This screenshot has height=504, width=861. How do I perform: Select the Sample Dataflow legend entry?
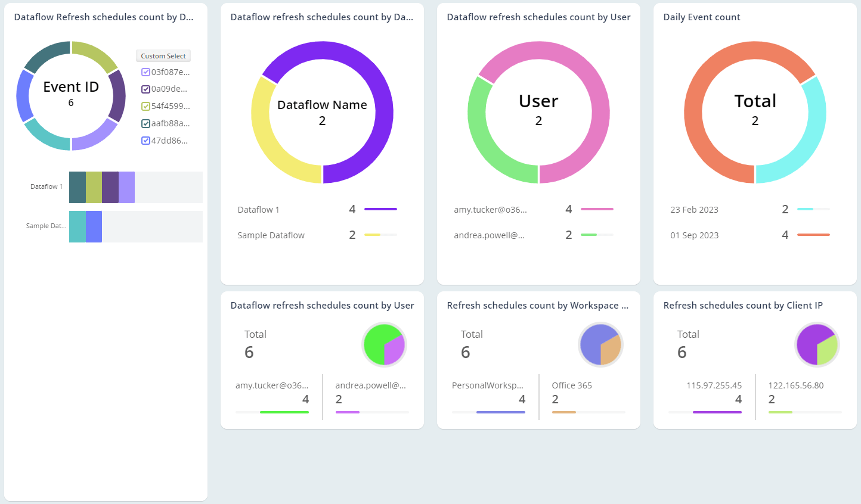[271, 235]
